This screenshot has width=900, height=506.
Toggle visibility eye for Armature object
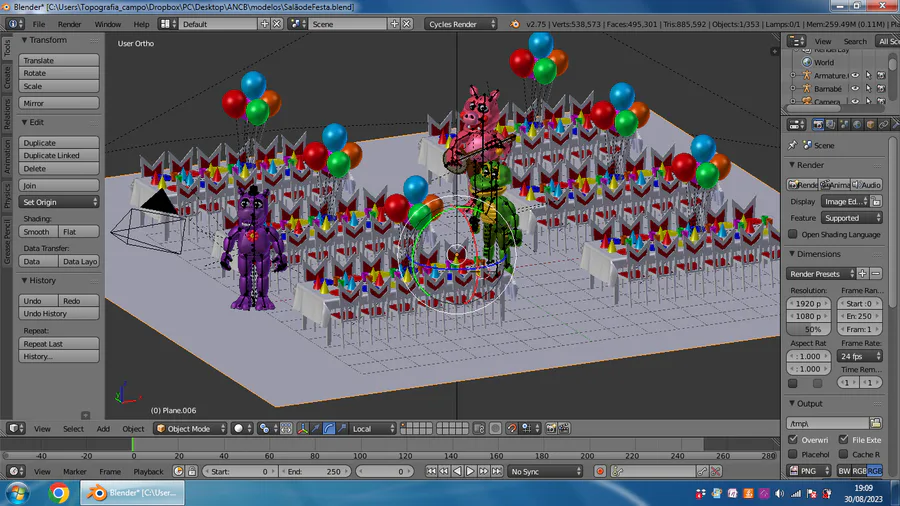point(855,75)
